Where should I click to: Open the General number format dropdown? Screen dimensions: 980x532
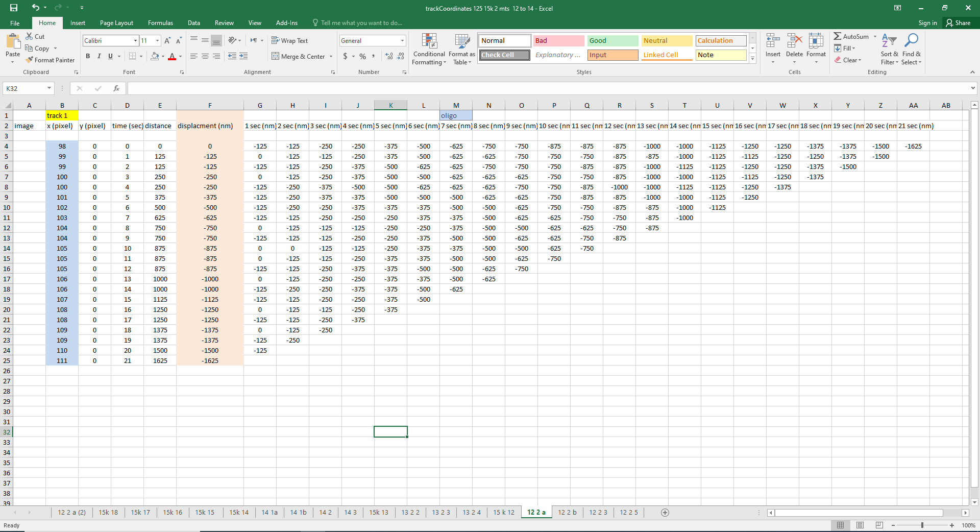tap(402, 41)
